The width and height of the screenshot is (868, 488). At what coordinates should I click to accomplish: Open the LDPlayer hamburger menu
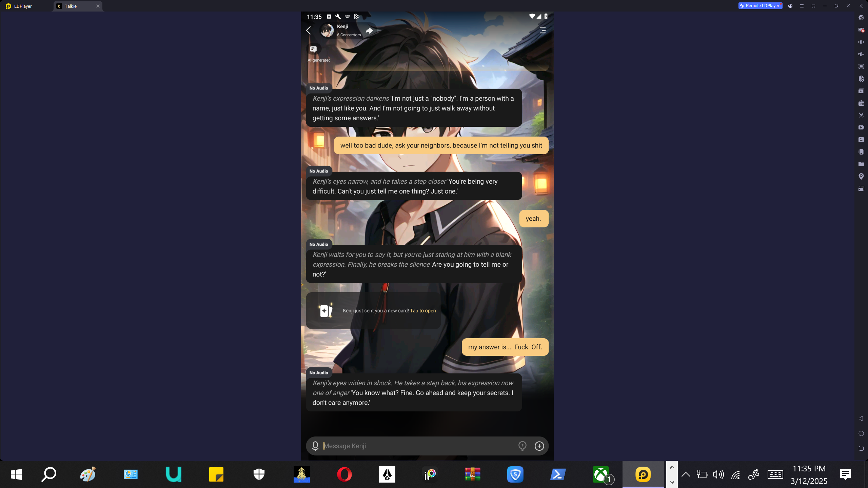click(802, 6)
